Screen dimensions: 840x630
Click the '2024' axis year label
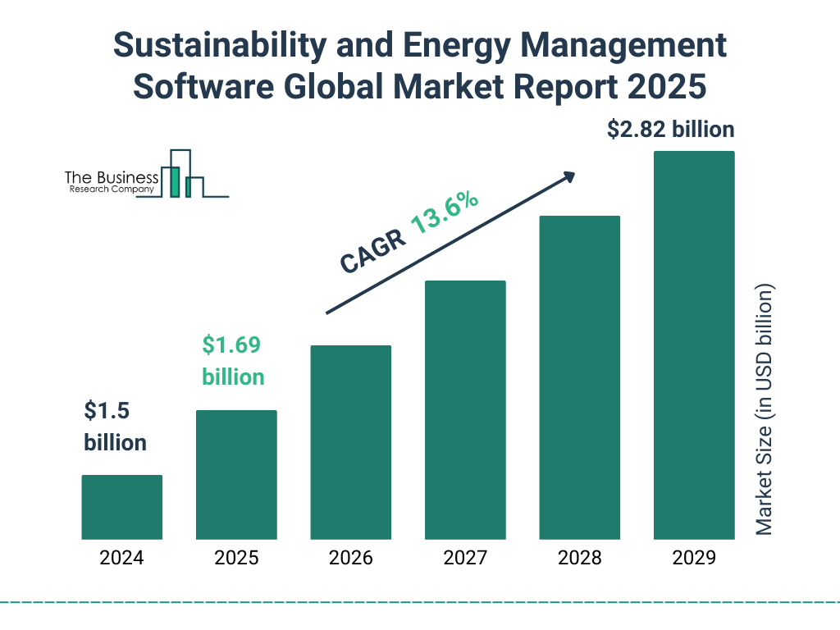coord(121,558)
